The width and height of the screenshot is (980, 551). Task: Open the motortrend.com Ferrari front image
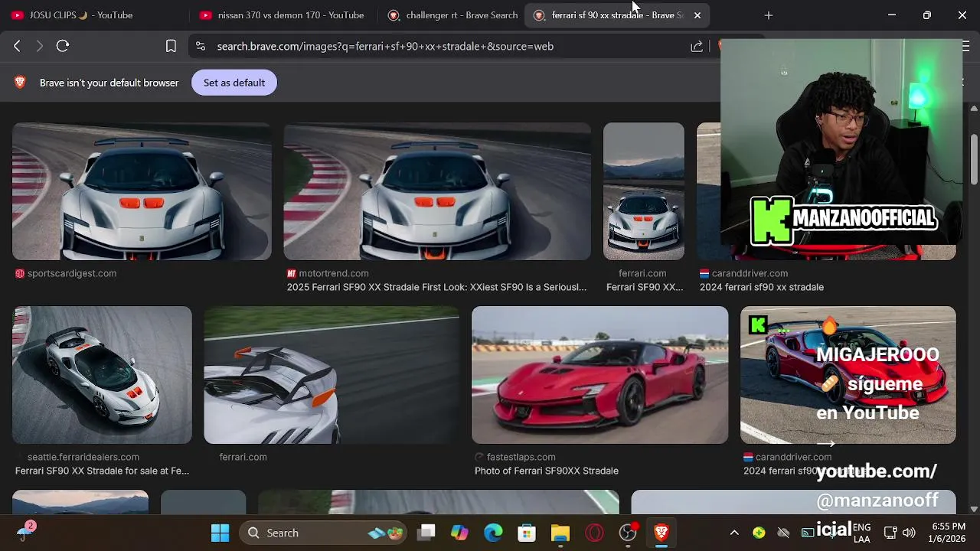click(437, 191)
